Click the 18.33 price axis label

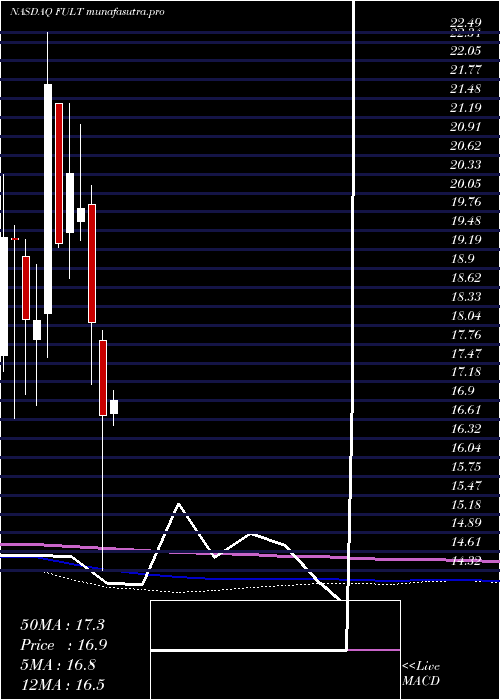(x=466, y=297)
